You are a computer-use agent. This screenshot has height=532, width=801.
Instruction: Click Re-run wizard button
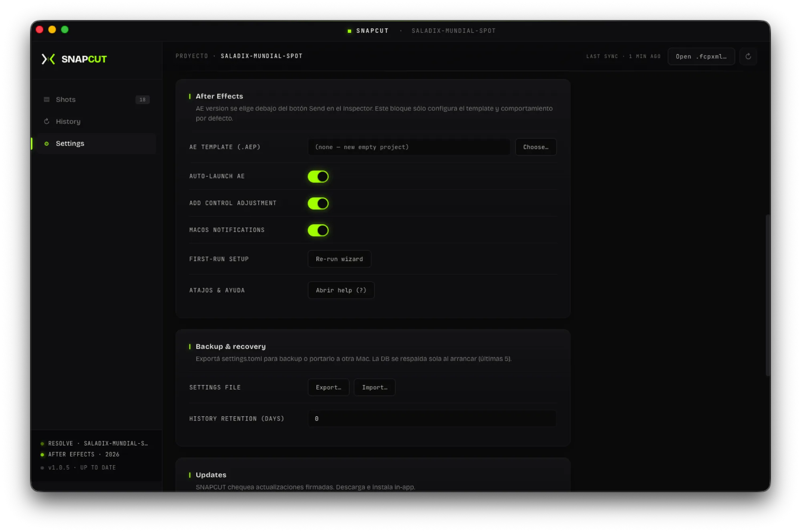point(339,259)
